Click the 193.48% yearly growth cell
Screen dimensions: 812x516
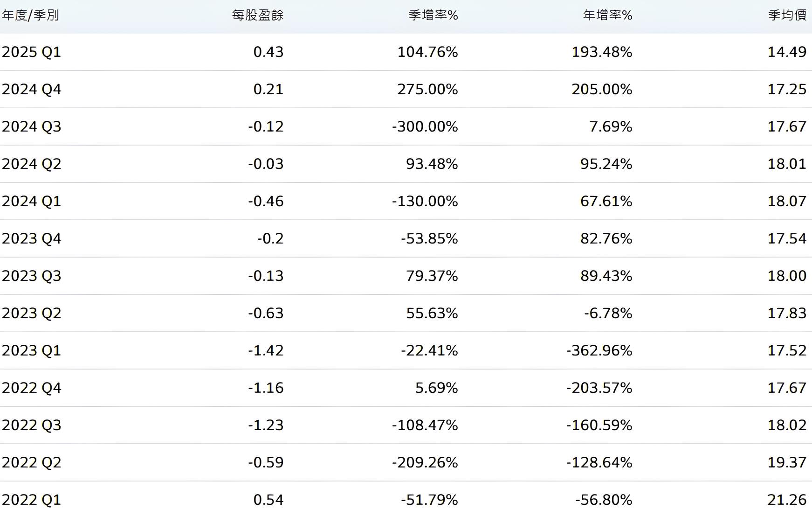tap(602, 52)
